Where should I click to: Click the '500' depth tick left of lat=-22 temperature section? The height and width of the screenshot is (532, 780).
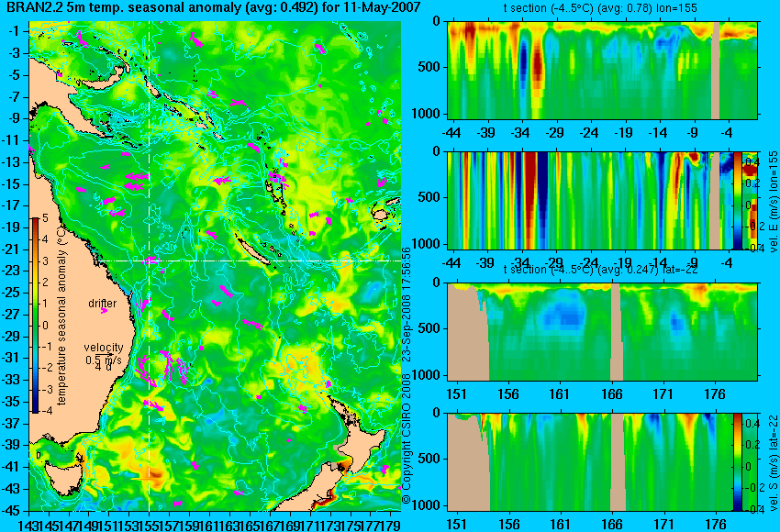(429, 328)
